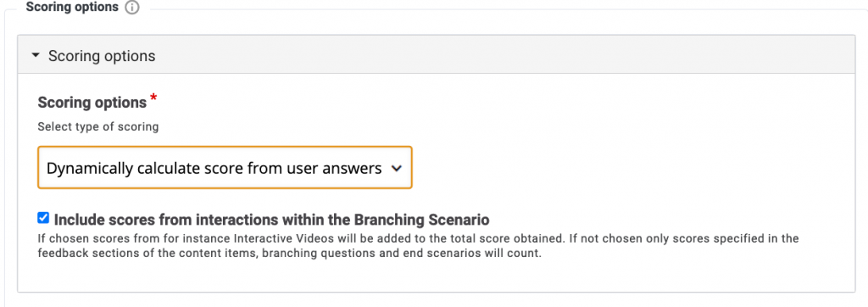This screenshot has width=868, height=307.
Task: Click the Include scores from interactions label text
Action: point(271,220)
